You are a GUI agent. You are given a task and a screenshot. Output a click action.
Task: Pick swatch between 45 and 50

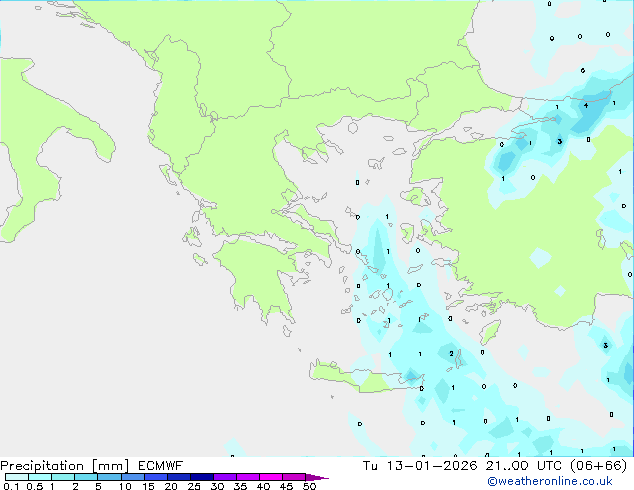tap(294, 477)
